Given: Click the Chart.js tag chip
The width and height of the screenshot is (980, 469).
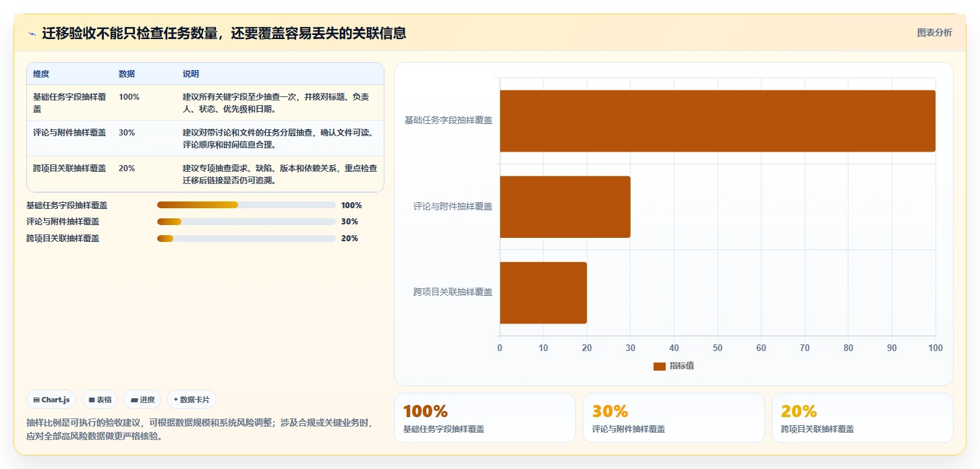Looking at the screenshot, I should [x=52, y=400].
